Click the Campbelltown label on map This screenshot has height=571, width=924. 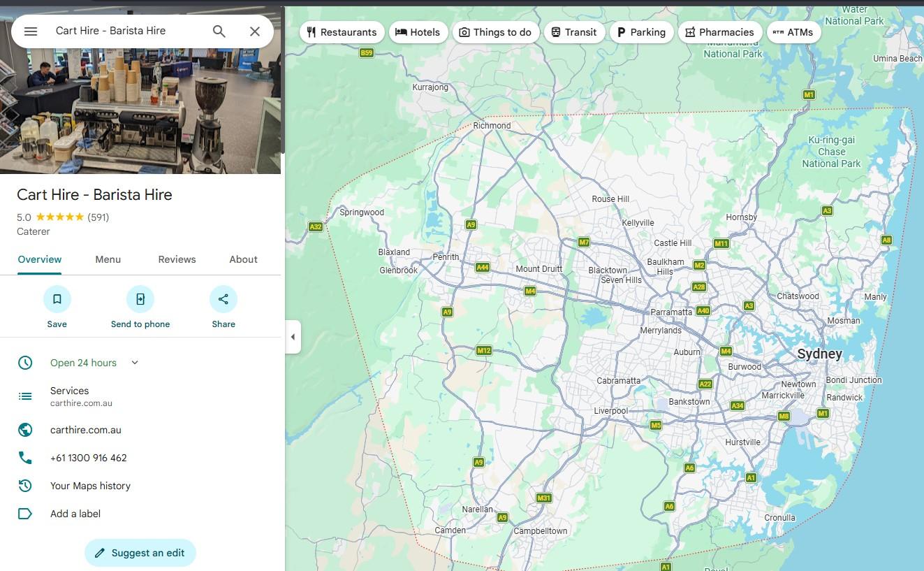(541, 531)
